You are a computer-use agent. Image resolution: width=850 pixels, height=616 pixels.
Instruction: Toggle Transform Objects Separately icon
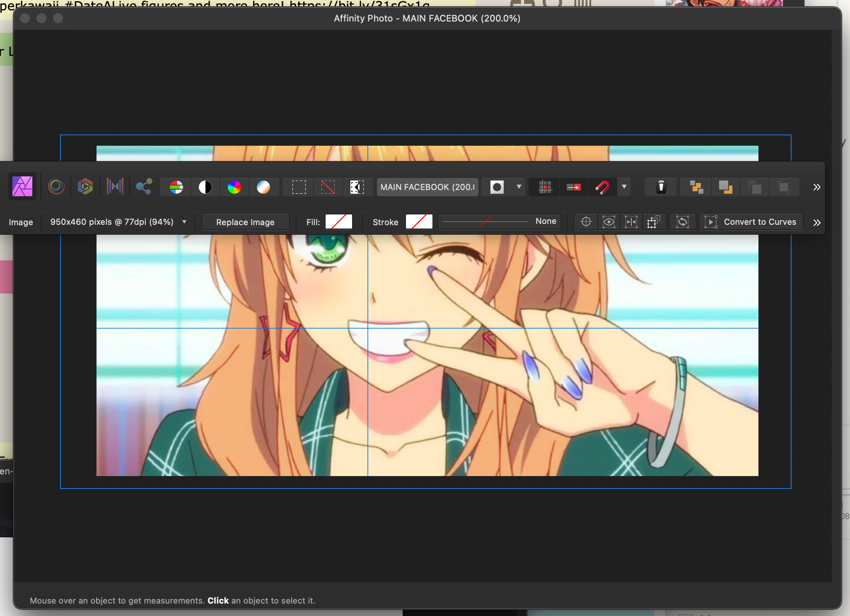pyautogui.click(x=654, y=222)
